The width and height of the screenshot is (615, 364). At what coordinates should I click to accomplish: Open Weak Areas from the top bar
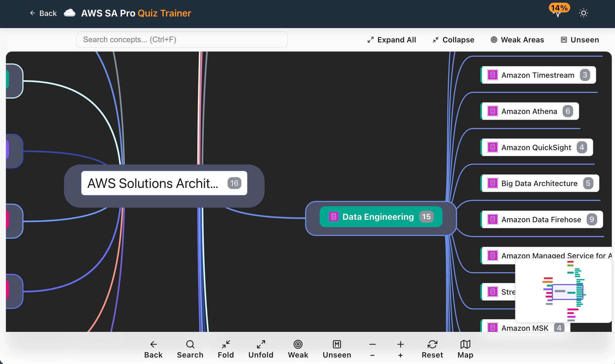click(517, 40)
